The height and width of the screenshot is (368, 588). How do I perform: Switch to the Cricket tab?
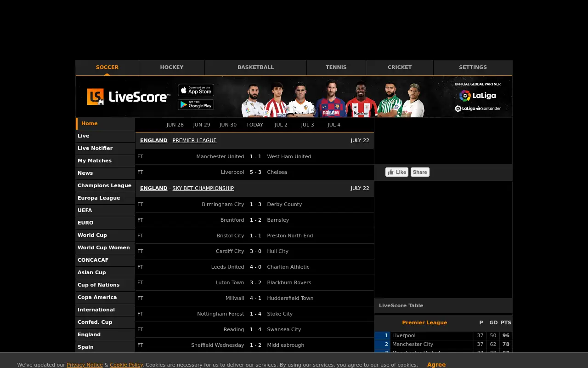tap(400, 67)
